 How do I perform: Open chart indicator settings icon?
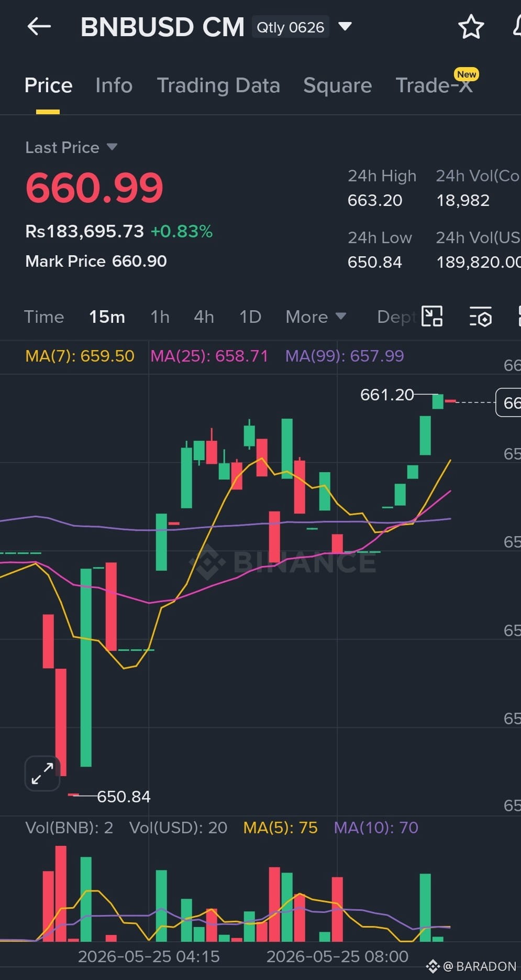(480, 317)
